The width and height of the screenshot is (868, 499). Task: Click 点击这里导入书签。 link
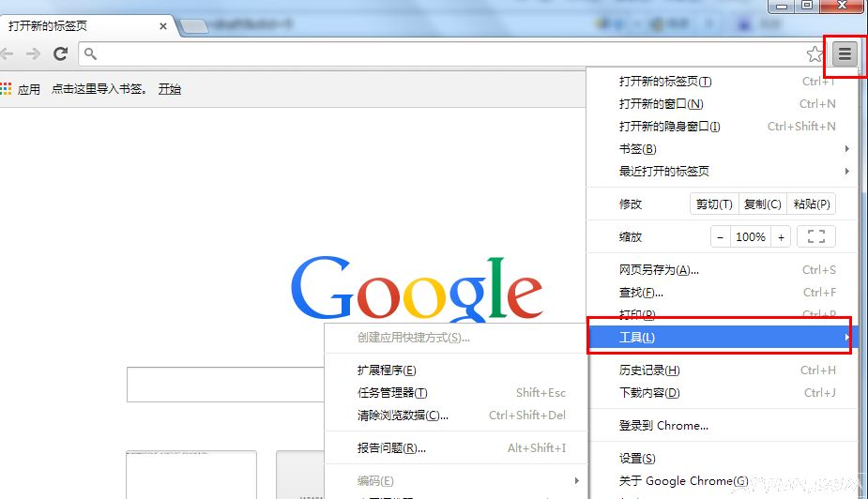pyautogui.click(x=99, y=88)
